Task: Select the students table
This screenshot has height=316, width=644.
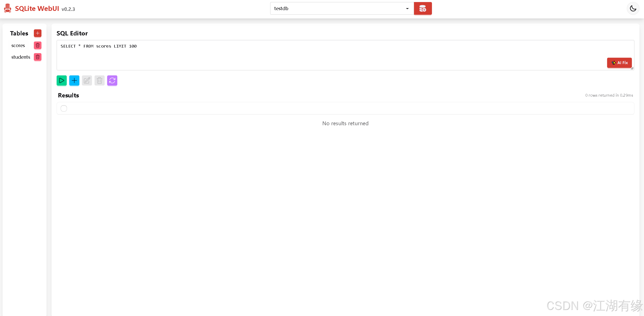Action: (21, 57)
